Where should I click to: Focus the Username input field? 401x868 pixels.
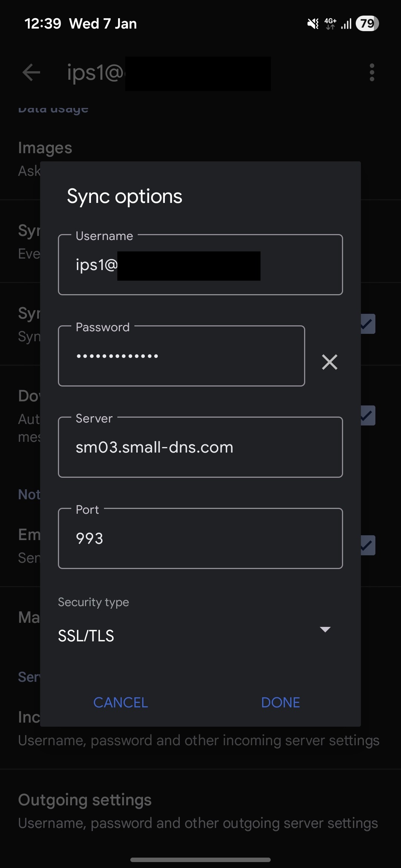click(200, 265)
